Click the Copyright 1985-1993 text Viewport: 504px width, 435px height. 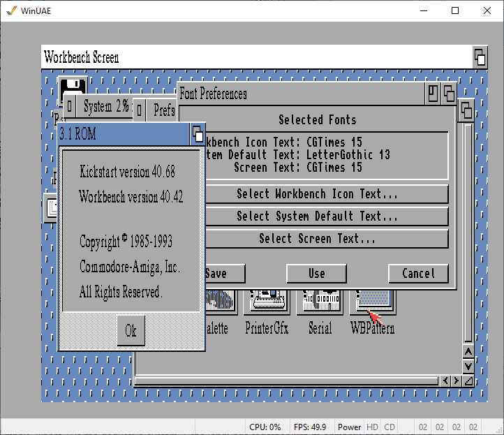126,242
